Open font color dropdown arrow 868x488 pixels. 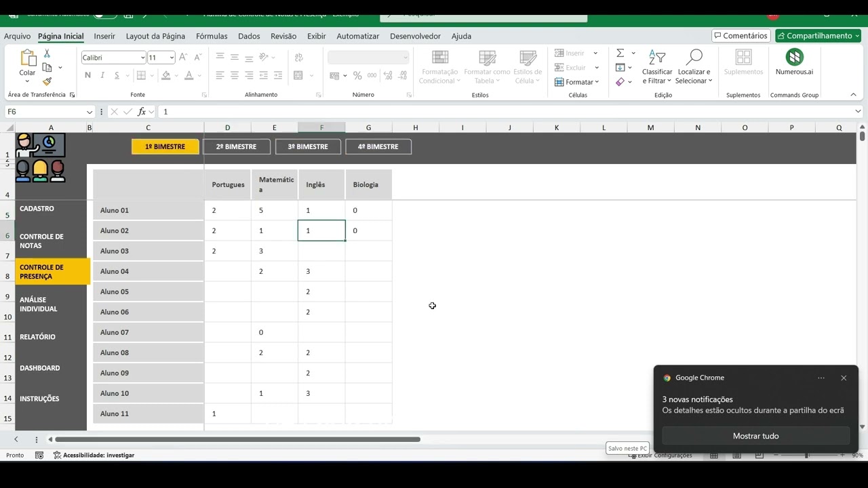click(199, 75)
